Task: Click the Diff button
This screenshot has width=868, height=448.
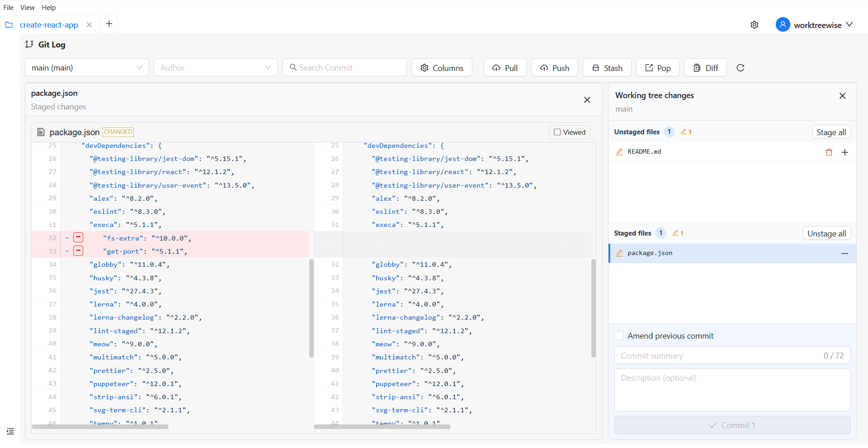Action: [705, 67]
